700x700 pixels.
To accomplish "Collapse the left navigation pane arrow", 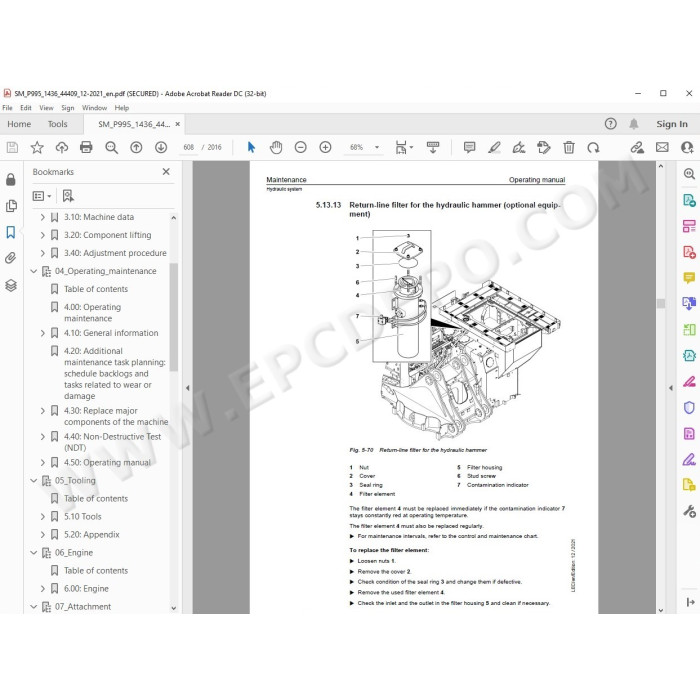I will pyautogui.click(x=188, y=388).
